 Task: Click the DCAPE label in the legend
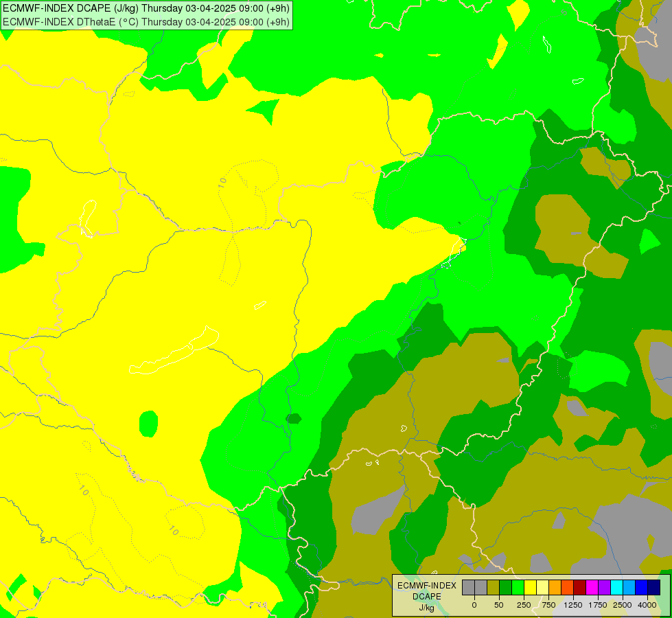(x=427, y=596)
